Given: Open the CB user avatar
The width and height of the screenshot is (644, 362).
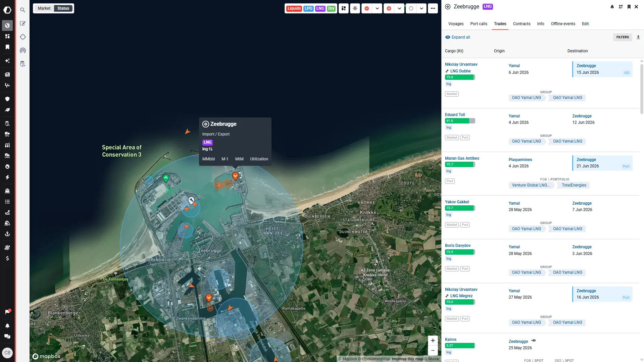Looking at the screenshot, I should click(7, 353).
